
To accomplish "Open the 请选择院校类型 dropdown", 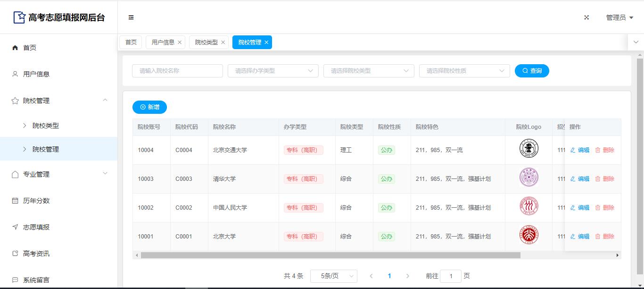I will tap(369, 71).
